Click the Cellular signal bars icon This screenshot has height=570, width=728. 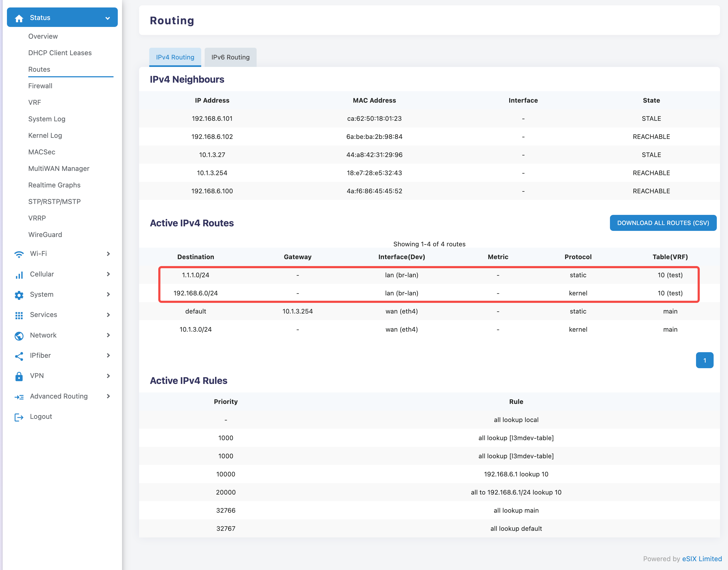[19, 275]
